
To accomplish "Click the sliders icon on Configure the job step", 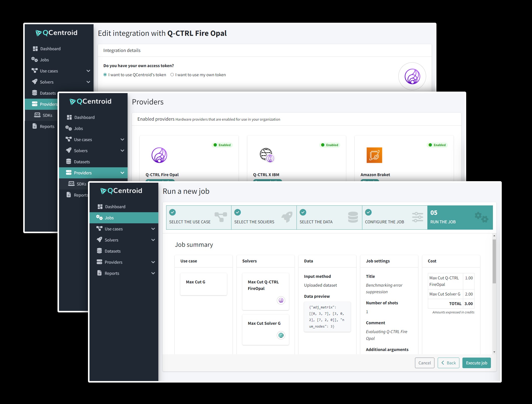I will point(418,217).
